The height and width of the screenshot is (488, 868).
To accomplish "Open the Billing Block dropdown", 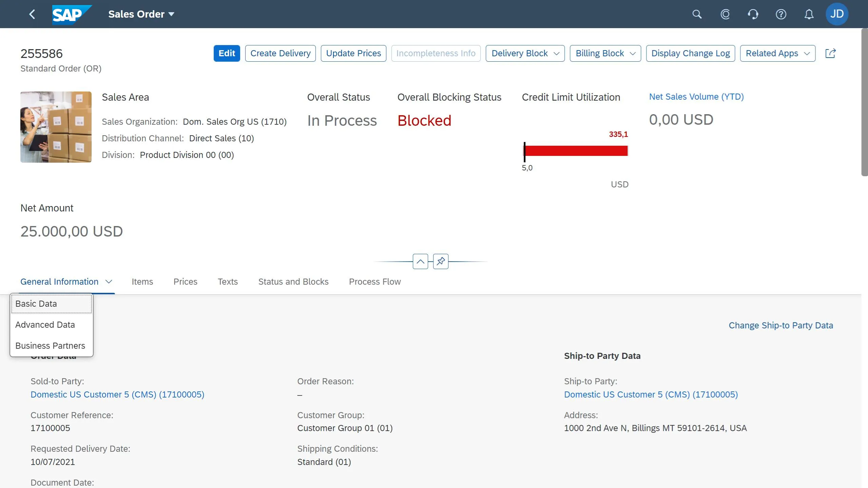I will 605,53.
